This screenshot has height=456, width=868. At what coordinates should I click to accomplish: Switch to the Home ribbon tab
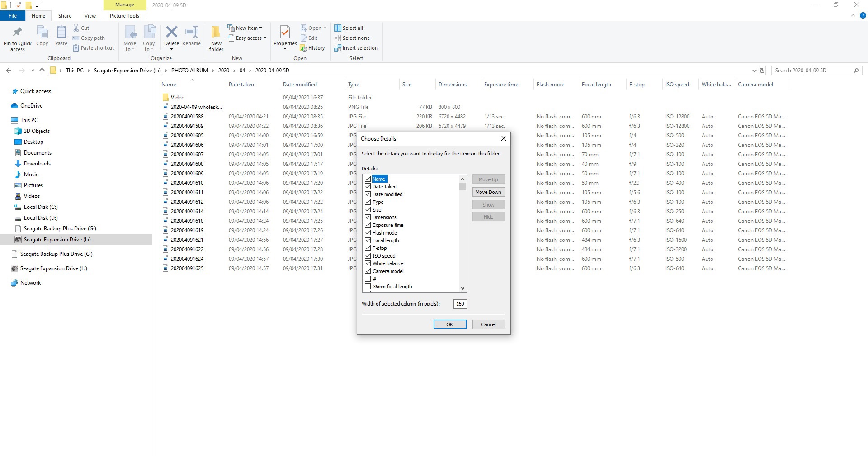click(38, 16)
